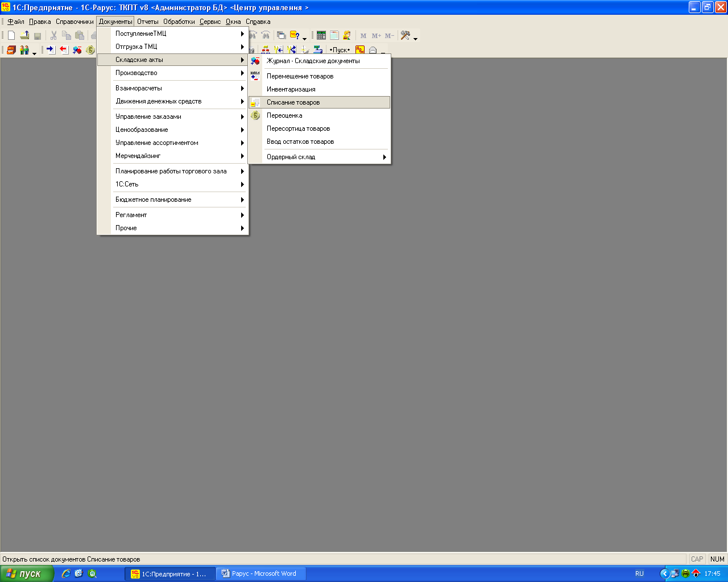Expand the Управление заказами submenu

click(x=173, y=117)
